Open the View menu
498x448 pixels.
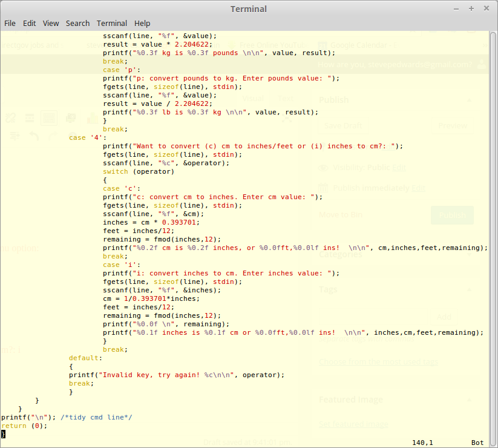pyautogui.click(x=51, y=23)
